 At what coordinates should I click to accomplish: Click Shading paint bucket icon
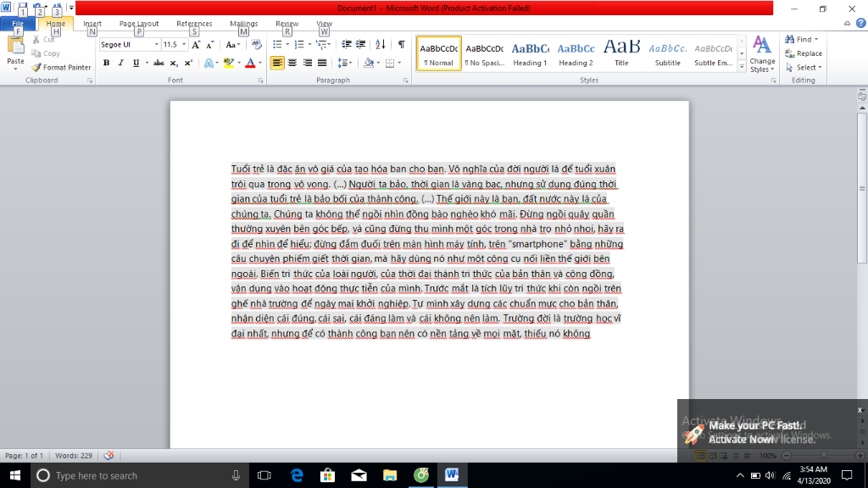[369, 63]
